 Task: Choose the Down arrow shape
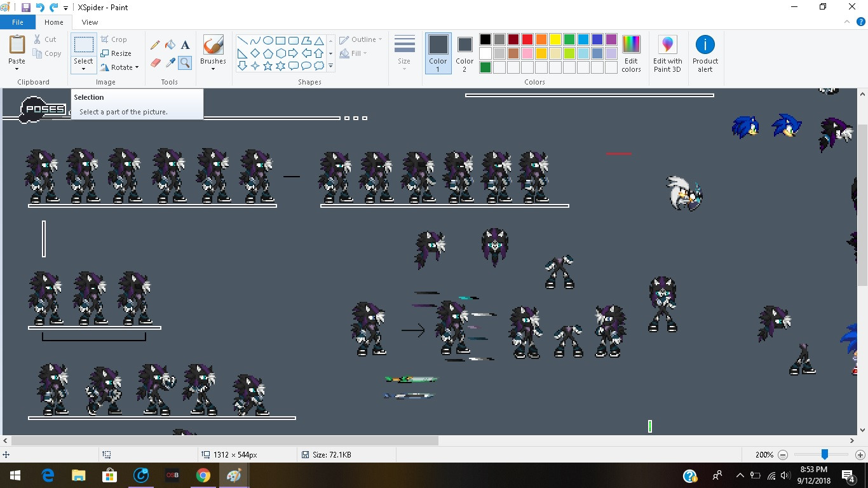click(x=242, y=66)
